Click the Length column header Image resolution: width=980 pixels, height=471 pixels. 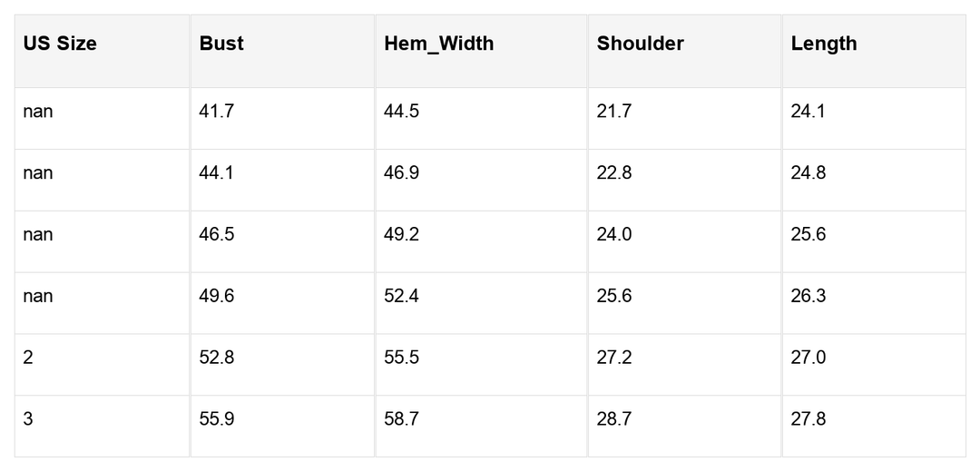[x=823, y=44]
